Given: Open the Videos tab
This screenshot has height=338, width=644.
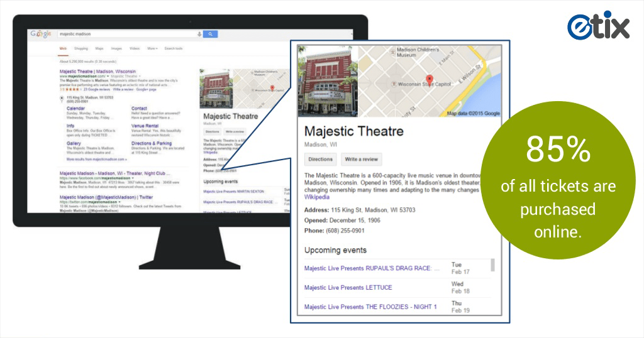Looking at the screenshot, I should pyautogui.click(x=135, y=48).
